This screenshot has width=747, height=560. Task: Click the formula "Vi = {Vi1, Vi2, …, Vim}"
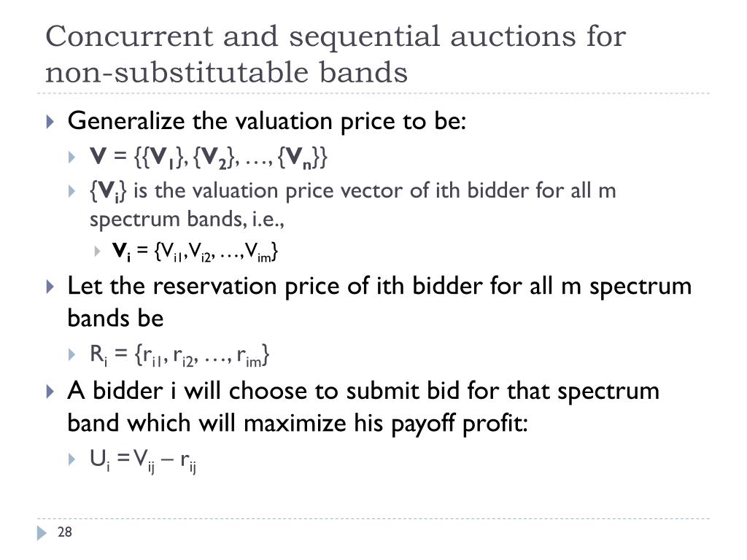[x=196, y=252]
